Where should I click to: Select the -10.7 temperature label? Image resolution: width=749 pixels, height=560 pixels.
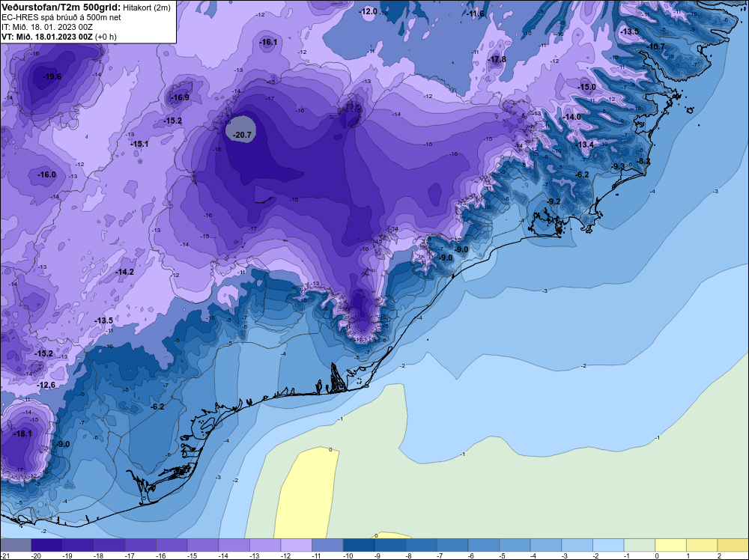click(656, 46)
